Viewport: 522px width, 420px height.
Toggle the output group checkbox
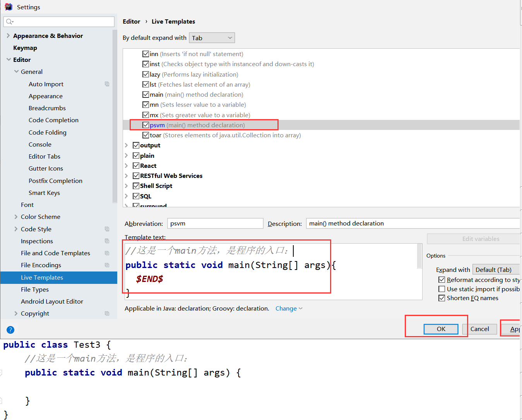pos(136,145)
